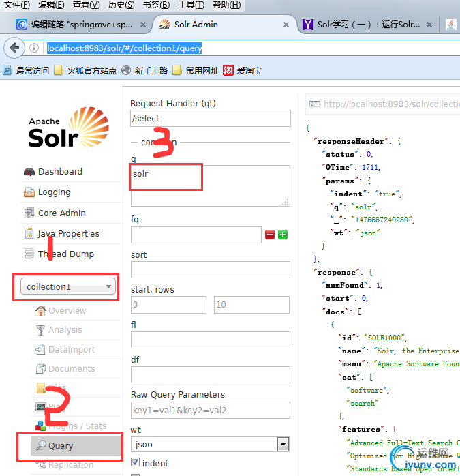Click the address bar URL
The image size is (460, 476).
click(125, 48)
